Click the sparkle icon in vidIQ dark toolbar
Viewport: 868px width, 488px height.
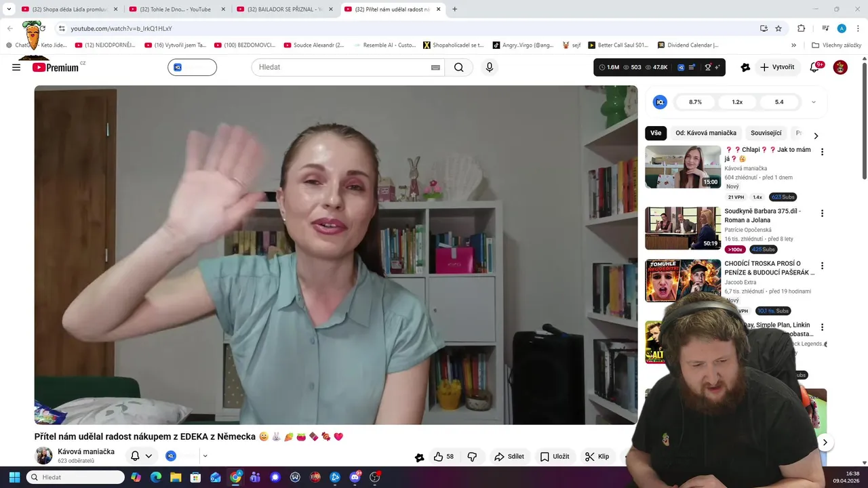[717, 67]
